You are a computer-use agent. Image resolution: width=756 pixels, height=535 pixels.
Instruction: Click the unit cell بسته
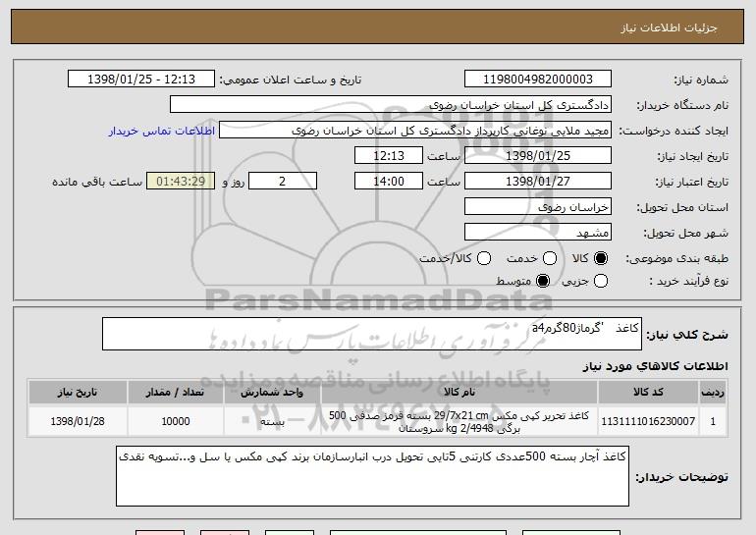[x=272, y=421]
